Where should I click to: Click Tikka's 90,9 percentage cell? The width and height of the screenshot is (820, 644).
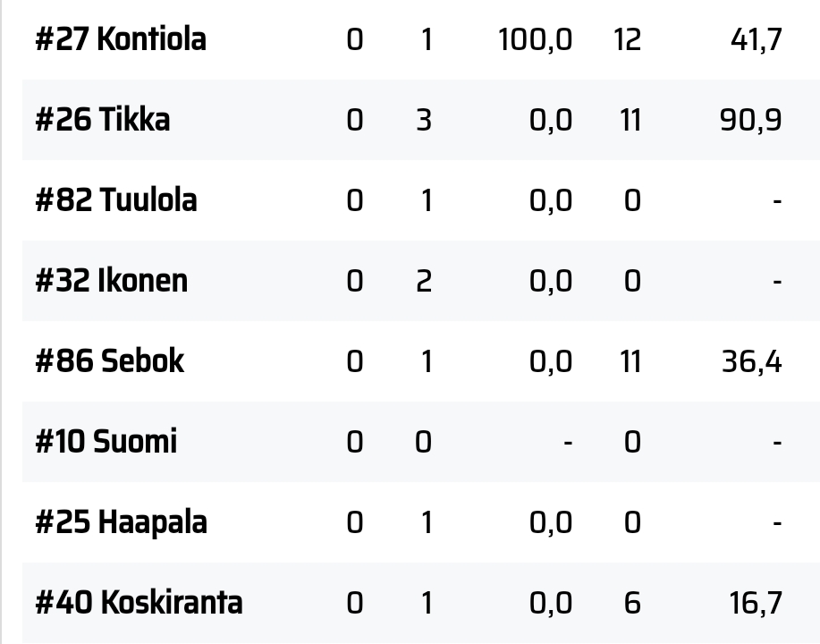click(x=751, y=121)
